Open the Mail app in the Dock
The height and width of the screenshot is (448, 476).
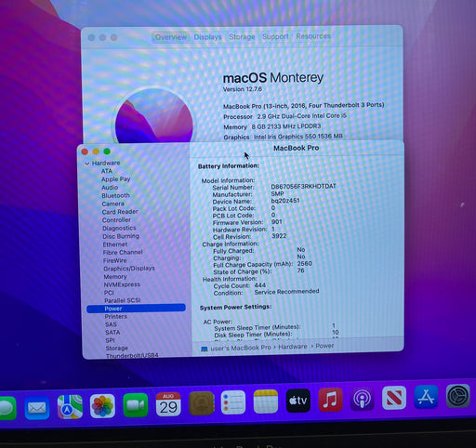[37, 408]
